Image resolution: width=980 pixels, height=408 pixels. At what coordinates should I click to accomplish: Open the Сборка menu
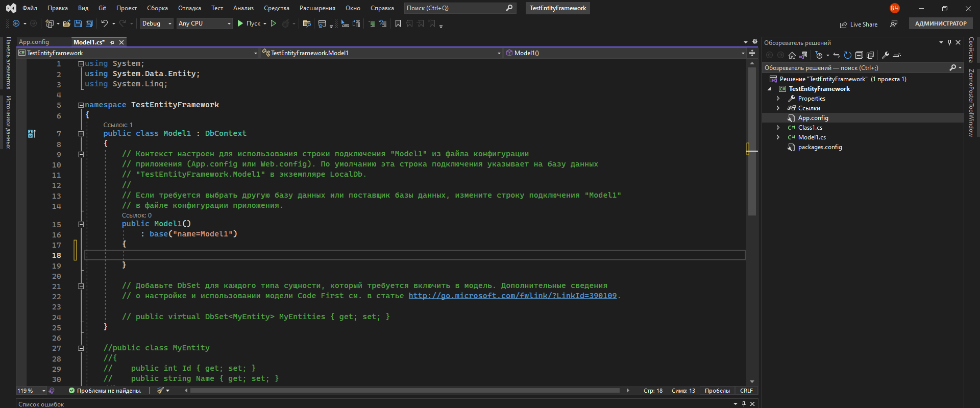point(157,8)
